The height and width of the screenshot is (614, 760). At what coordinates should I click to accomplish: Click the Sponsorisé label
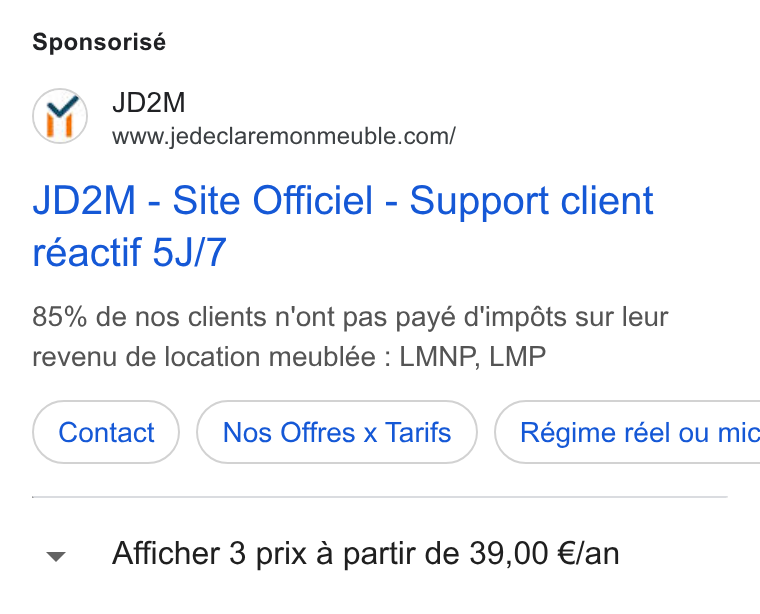pyautogui.click(x=99, y=42)
